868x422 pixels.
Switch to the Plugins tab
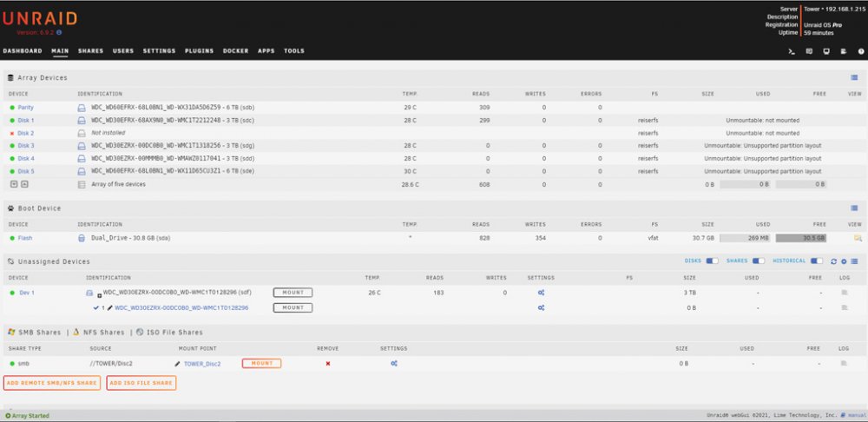[x=200, y=51]
